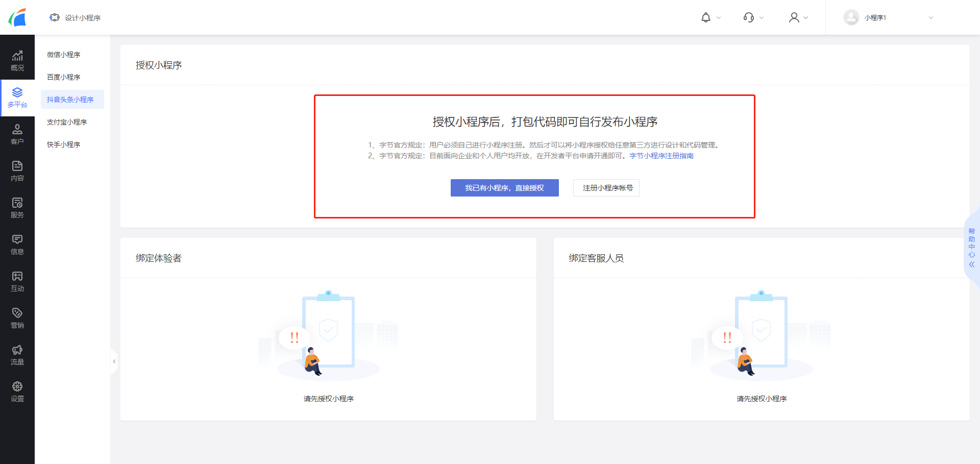
Task: Click 我已有小程序，直接授权 button
Action: [x=504, y=188]
